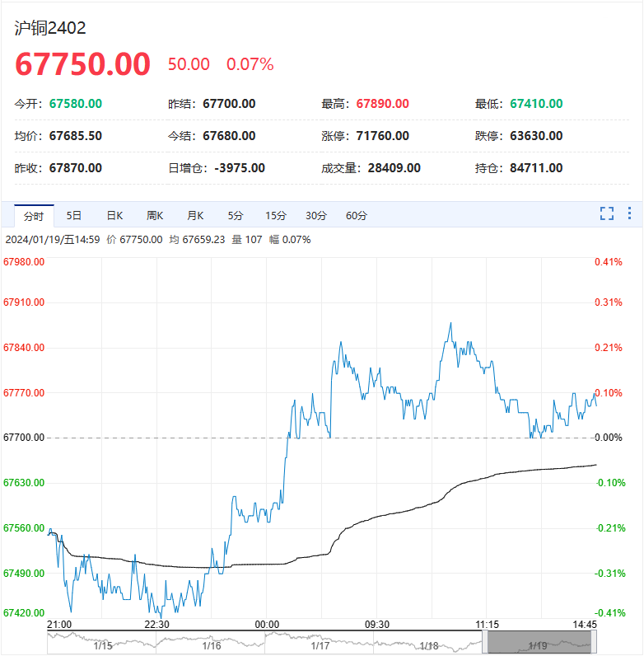Click the 均 67659.23 readout
Screen dimensions: 644x656
pyautogui.click(x=197, y=240)
